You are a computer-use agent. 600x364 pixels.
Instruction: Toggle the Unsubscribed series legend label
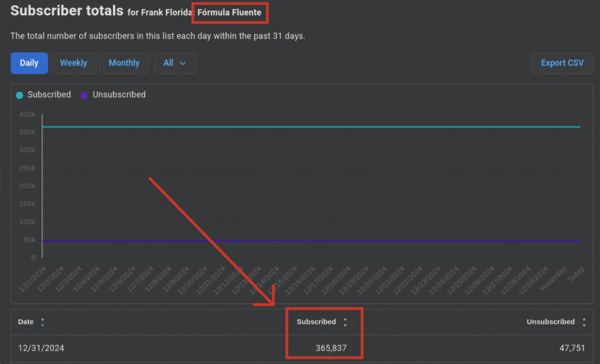click(118, 95)
